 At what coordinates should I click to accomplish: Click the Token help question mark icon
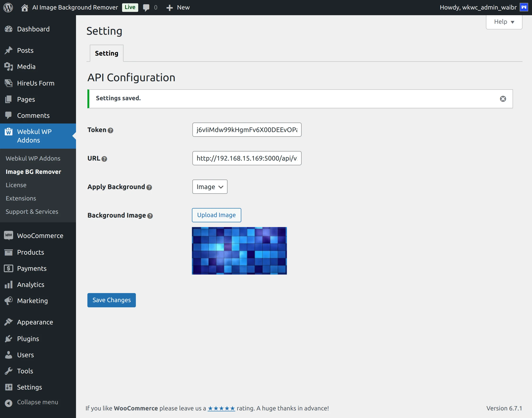pos(110,130)
